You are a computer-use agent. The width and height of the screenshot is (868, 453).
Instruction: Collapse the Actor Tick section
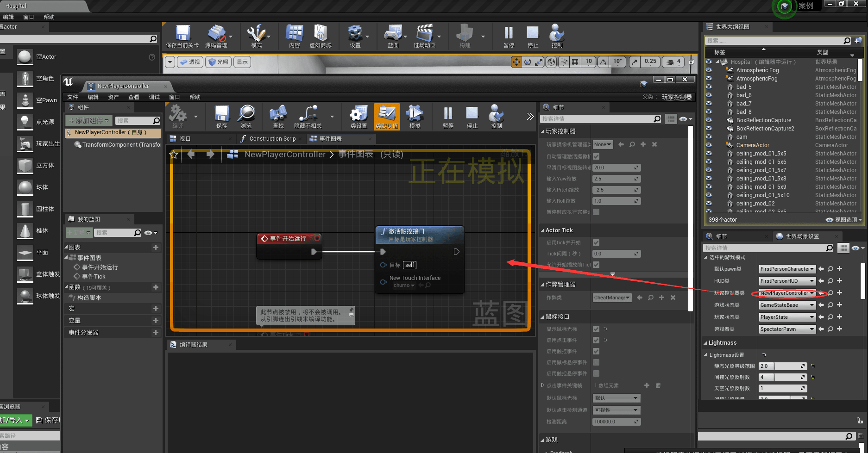point(542,230)
